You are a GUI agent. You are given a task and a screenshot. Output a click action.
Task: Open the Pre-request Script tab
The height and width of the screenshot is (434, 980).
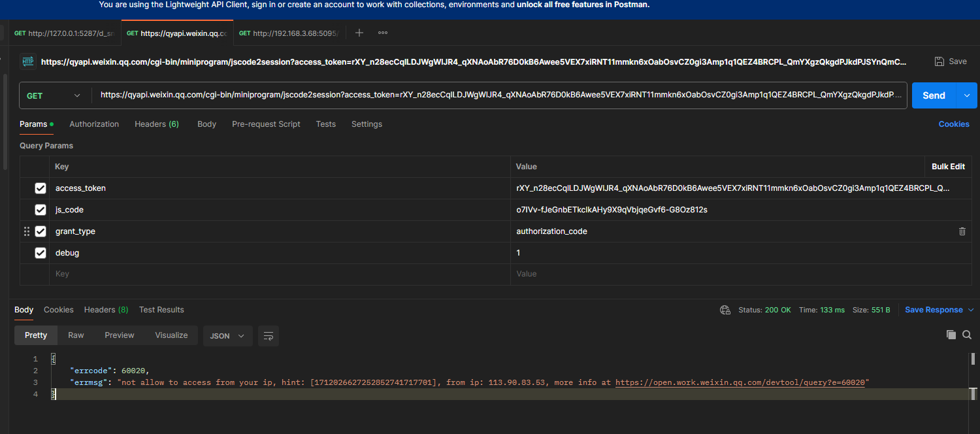pos(266,124)
